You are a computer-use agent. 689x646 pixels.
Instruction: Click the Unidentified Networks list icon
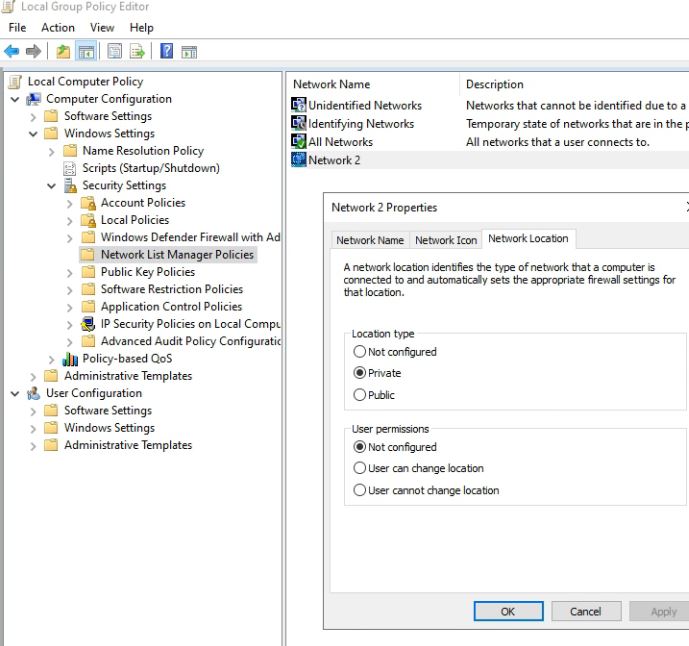tap(299, 105)
